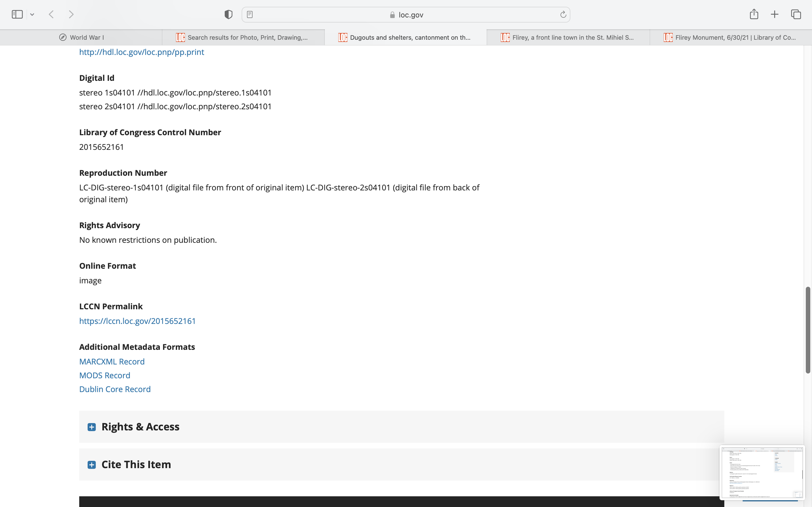The height and width of the screenshot is (507, 812).
Task: Open the privacy report shield icon
Action: pos(228,14)
